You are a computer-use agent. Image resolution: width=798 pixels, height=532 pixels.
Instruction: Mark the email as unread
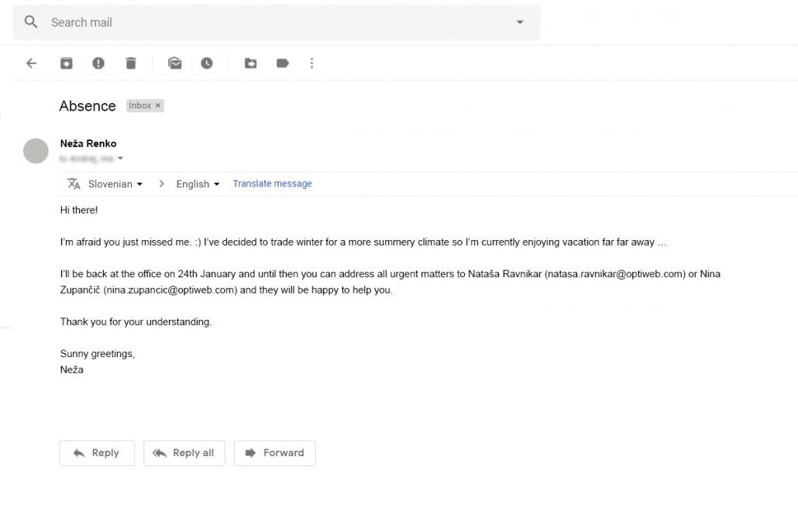pos(175,63)
